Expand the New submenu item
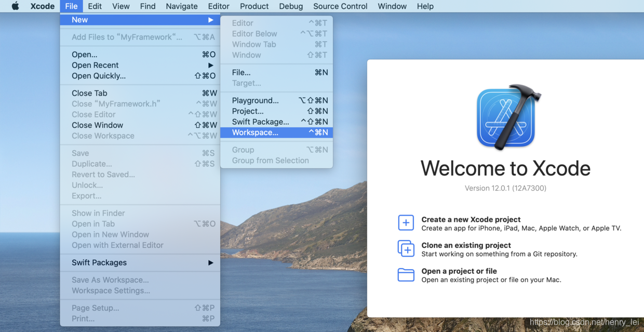The height and width of the screenshot is (332, 644). tap(140, 20)
